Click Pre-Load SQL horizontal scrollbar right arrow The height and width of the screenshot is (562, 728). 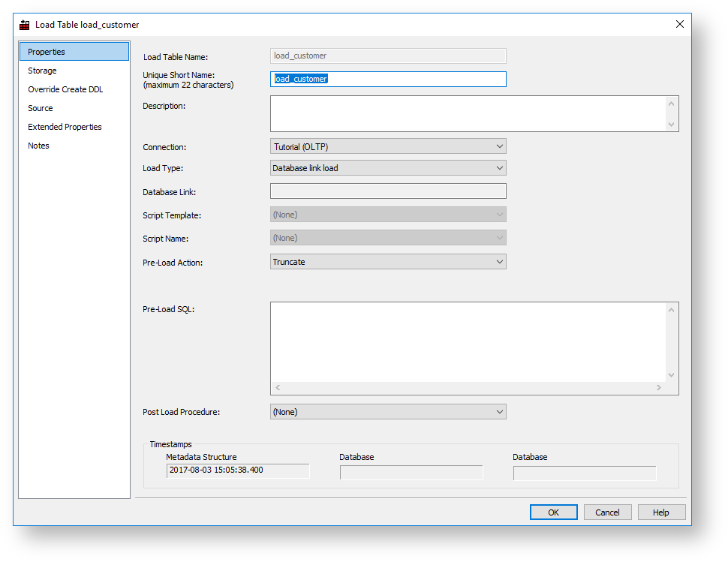point(659,388)
